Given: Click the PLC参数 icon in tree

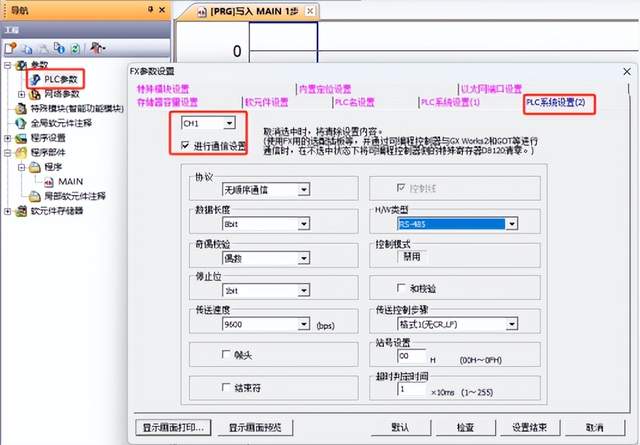Looking at the screenshot, I should pos(36,79).
